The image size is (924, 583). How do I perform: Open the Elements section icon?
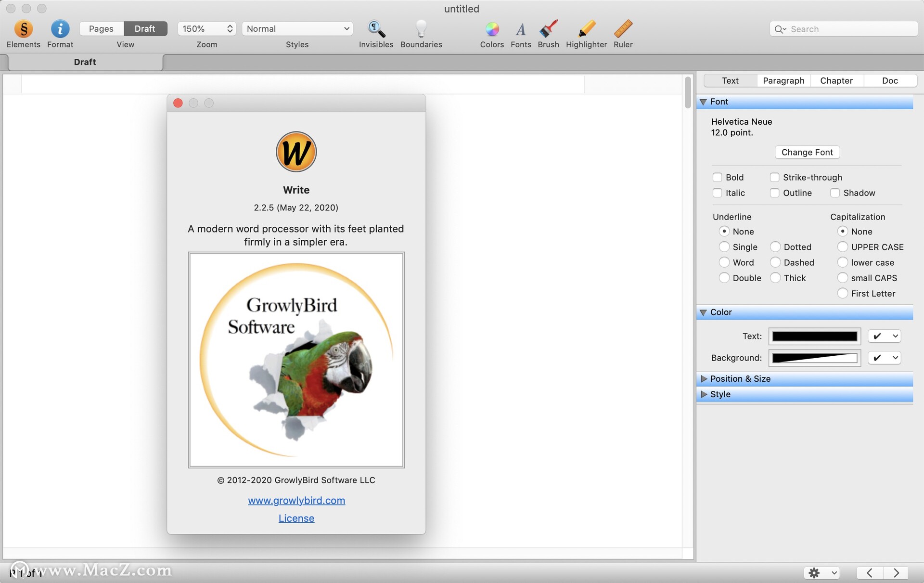(23, 29)
